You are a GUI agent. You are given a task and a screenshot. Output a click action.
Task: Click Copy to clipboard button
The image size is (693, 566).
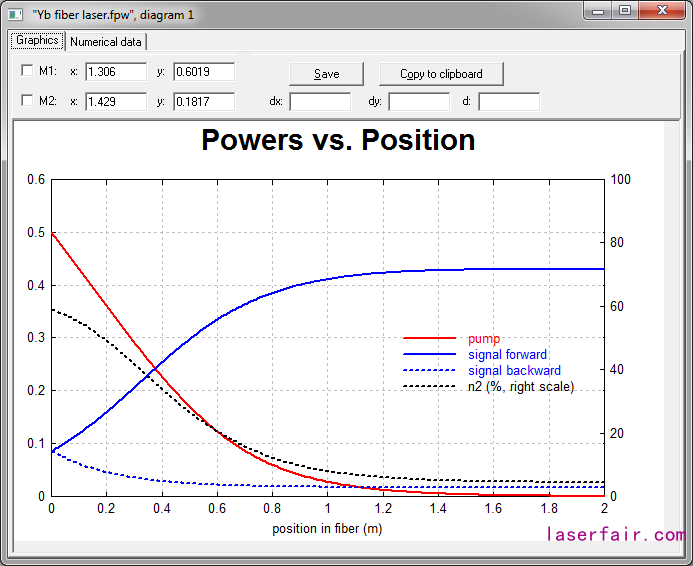click(441, 74)
